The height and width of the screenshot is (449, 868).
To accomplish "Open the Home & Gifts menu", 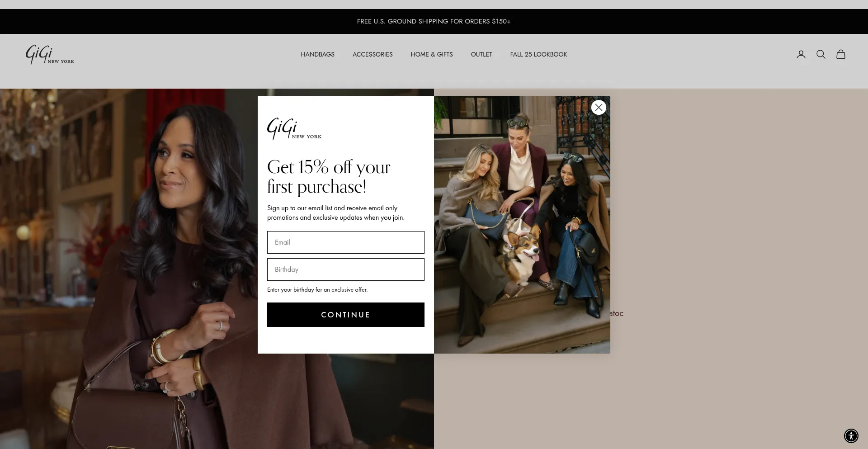I will (x=431, y=54).
